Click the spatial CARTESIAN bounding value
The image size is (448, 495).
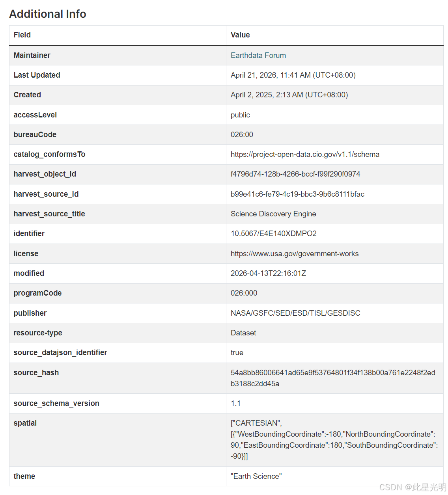pyautogui.click(x=334, y=440)
